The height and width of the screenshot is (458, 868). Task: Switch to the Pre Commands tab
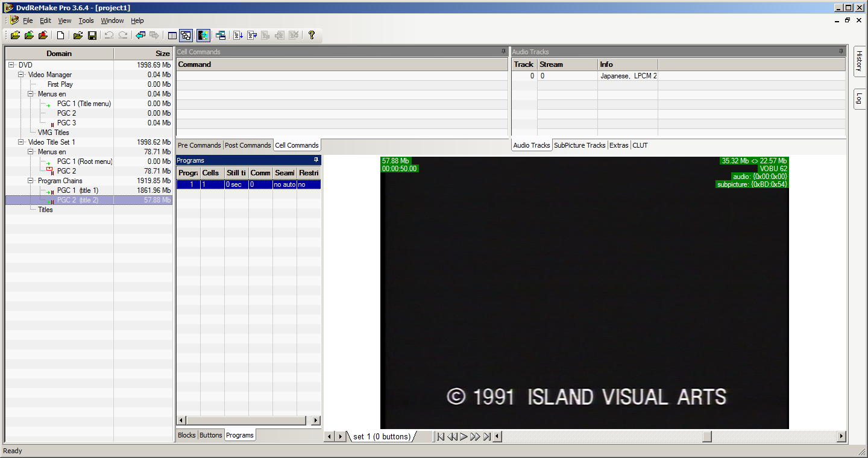(x=200, y=145)
